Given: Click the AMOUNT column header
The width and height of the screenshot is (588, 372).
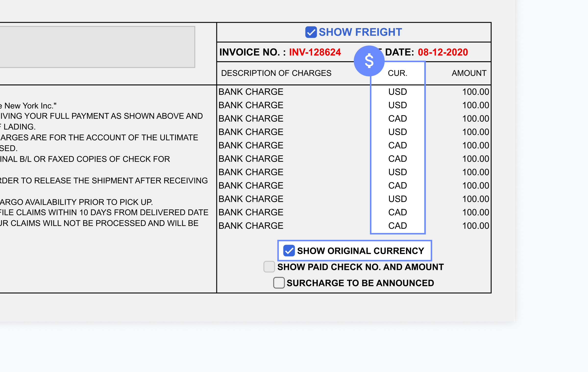Looking at the screenshot, I should tap(469, 73).
